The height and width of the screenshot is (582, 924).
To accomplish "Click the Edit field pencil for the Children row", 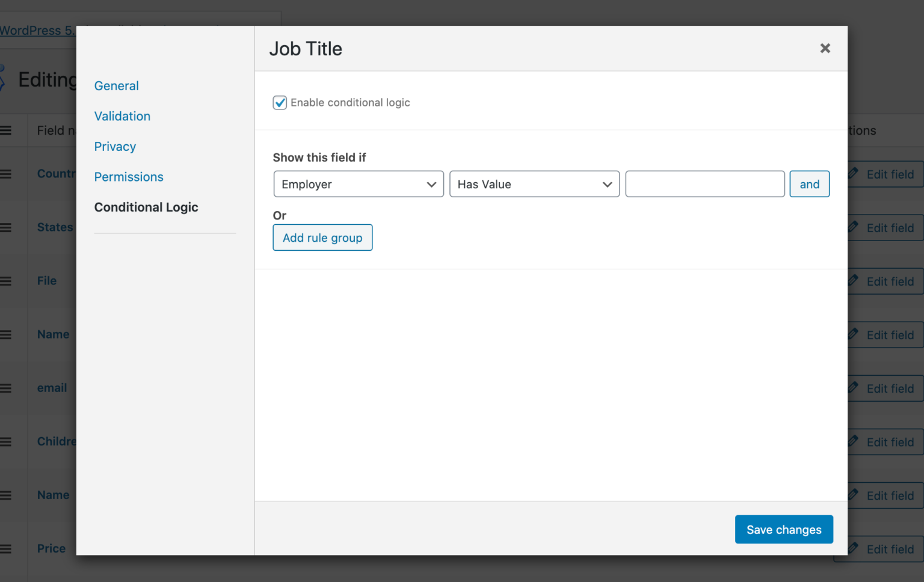I will [x=852, y=442].
